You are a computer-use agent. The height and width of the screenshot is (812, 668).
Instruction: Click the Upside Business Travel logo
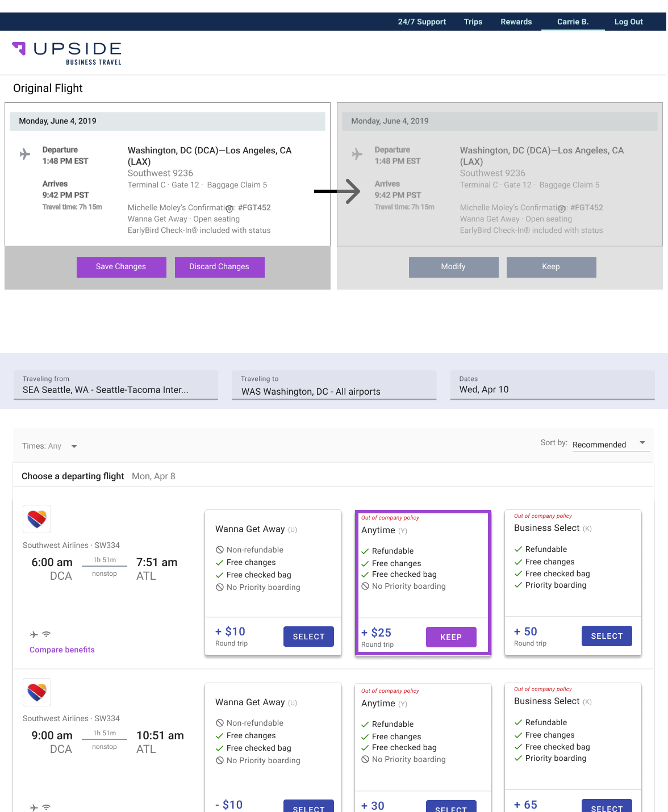67,53
